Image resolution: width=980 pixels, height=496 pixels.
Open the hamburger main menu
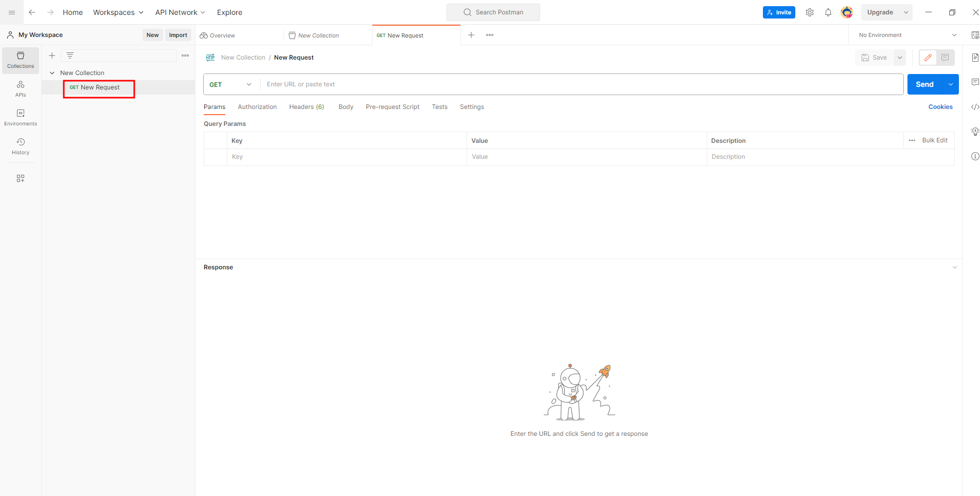pyautogui.click(x=12, y=12)
